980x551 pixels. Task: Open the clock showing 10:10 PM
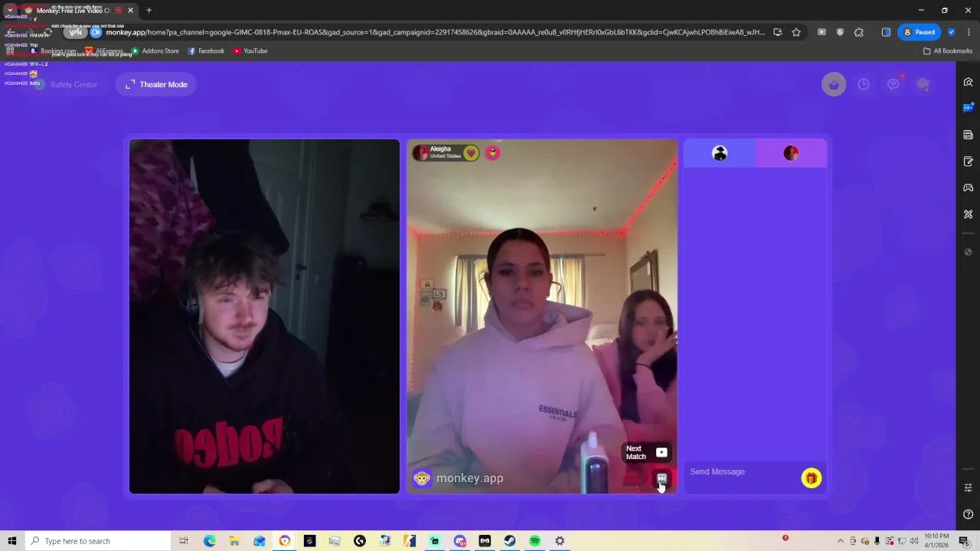coord(936,541)
